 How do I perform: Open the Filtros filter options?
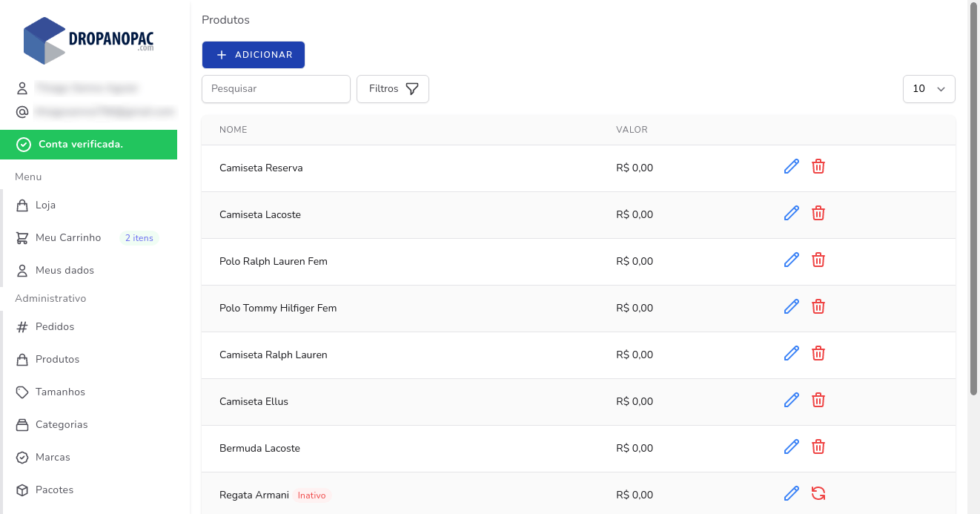click(393, 89)
